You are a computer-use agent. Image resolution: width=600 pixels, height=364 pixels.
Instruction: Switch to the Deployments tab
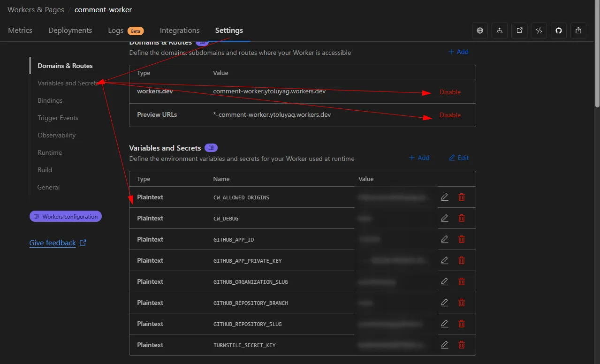click(x=70, y=30)
